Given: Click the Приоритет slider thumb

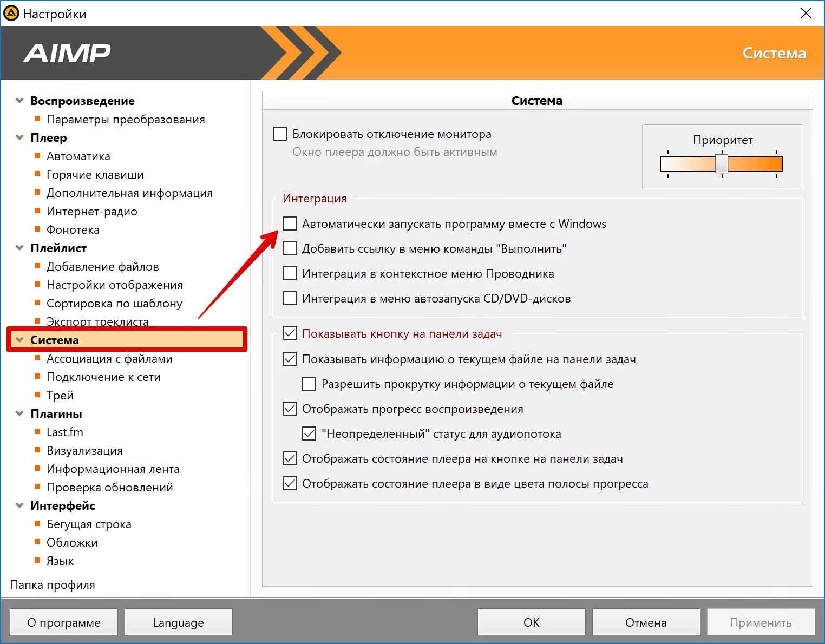Looking at the screenshot, I should coord(722,163).
